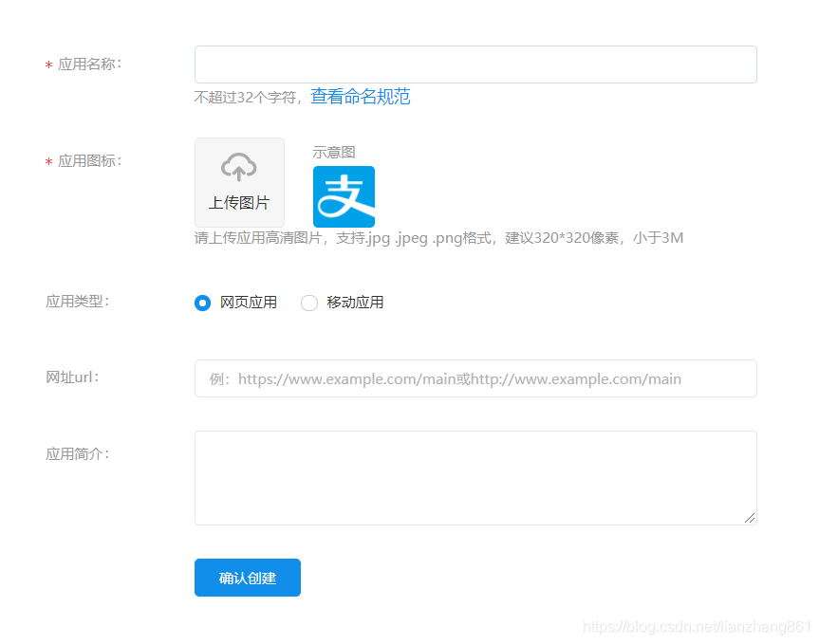Click the text area resize handle
Viewport: 819px width, 644px height.
point(750,518)
